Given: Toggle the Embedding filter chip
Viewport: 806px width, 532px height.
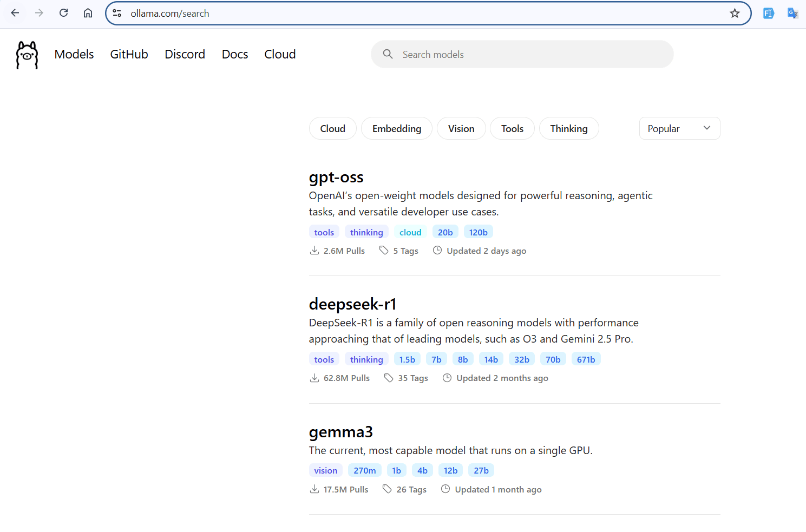Looking at the screenshot, I should click(x=396, y=129).
